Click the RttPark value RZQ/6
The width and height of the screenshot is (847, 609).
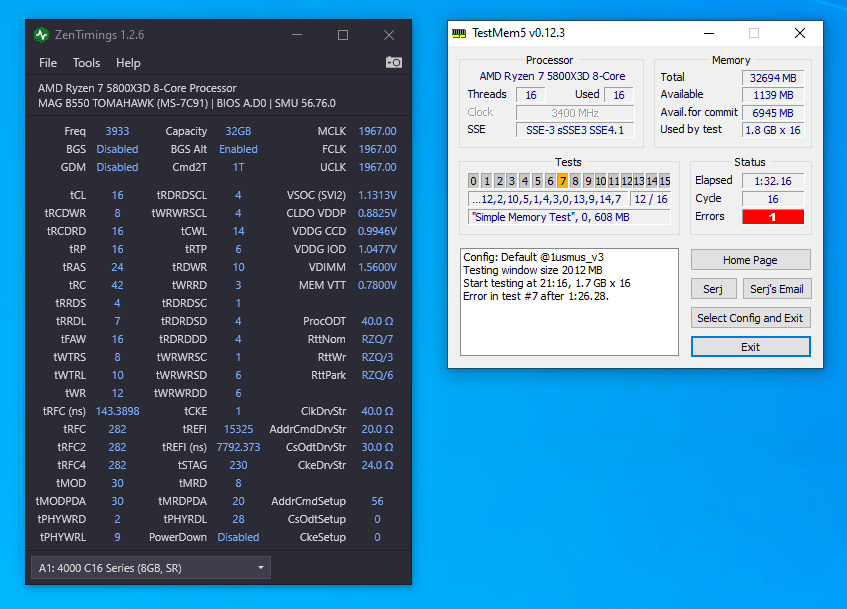pyautogui.click(x=377, y=375)
